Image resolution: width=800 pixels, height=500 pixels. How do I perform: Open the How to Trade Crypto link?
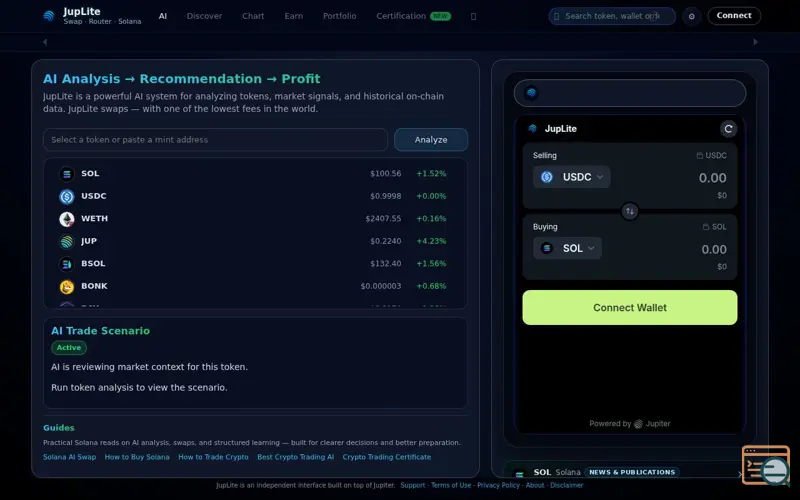213,457
